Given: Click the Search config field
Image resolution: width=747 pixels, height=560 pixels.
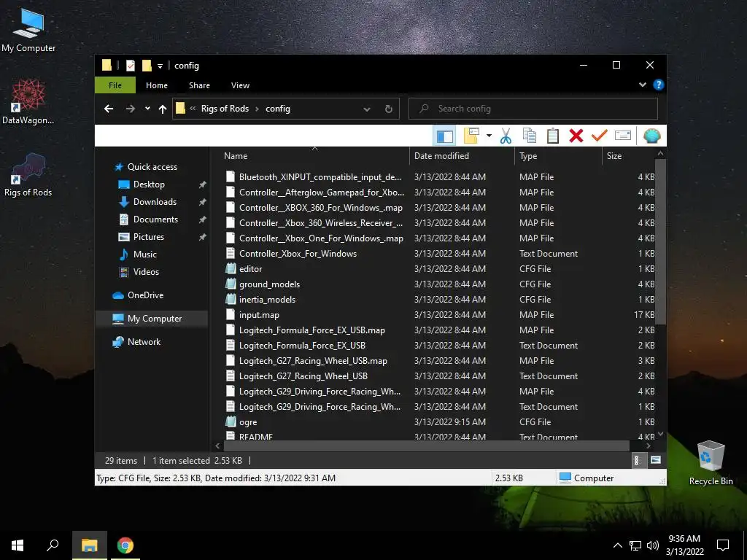Looking at the screenshot, I should (533, 109).
